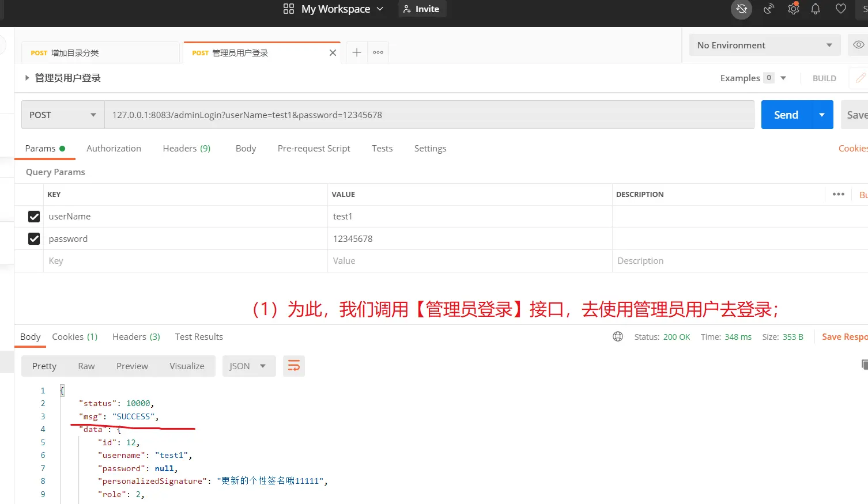Open settings gear icon in header
The height and width of the screenshot is (504, 868).
pyautogui.click(x=794, y=9)
